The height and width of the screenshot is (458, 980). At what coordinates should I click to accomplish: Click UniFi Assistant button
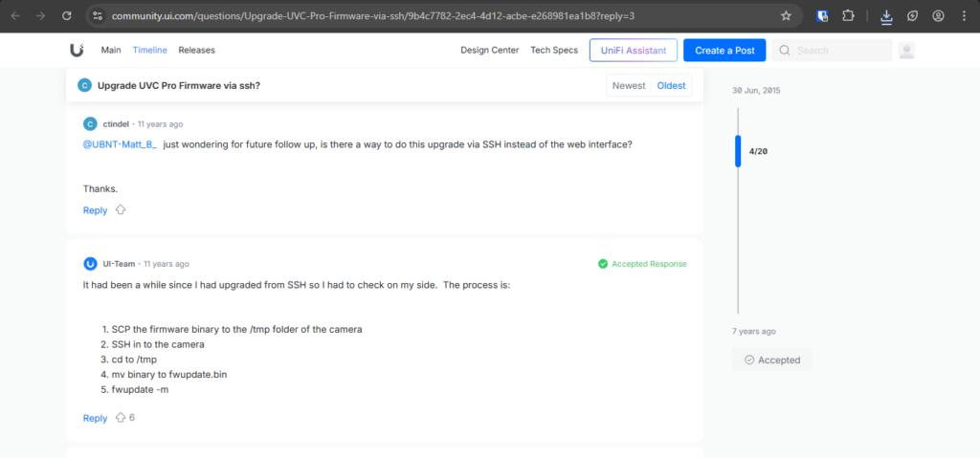634,51
